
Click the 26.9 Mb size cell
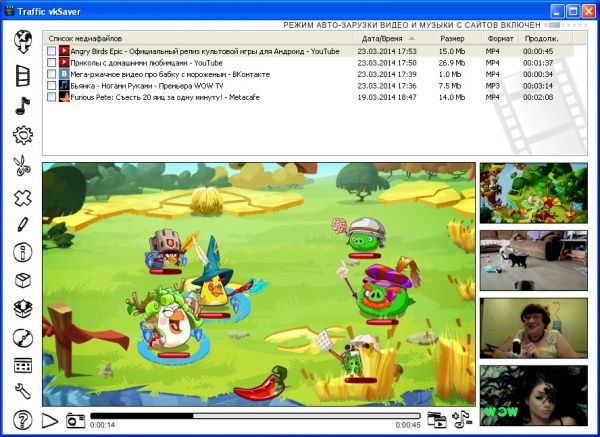(452, 62)
